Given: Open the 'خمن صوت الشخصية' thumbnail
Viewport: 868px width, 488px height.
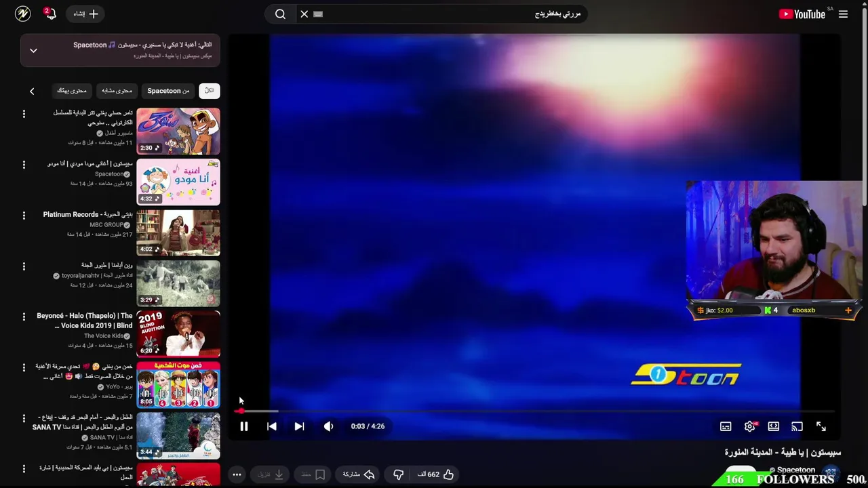Looking at the screenshot, I should point(178,385).
